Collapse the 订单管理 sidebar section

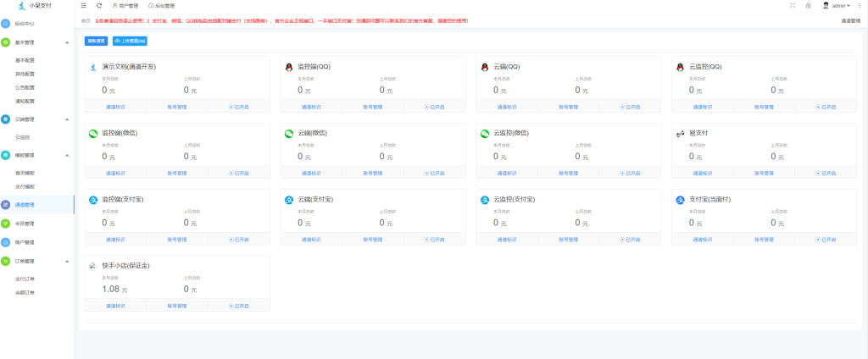coord(66,261)
